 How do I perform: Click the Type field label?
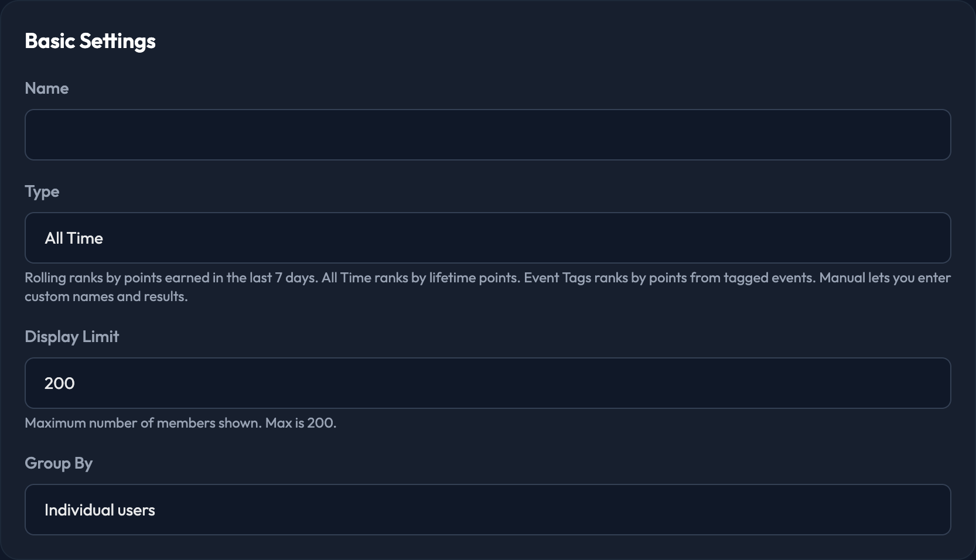click(x=42, y=192)
